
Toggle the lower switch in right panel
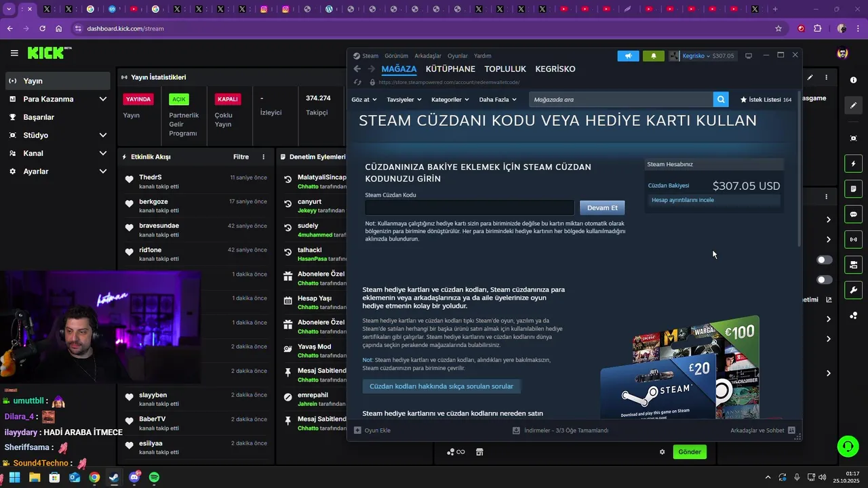[x=825, y=279]
